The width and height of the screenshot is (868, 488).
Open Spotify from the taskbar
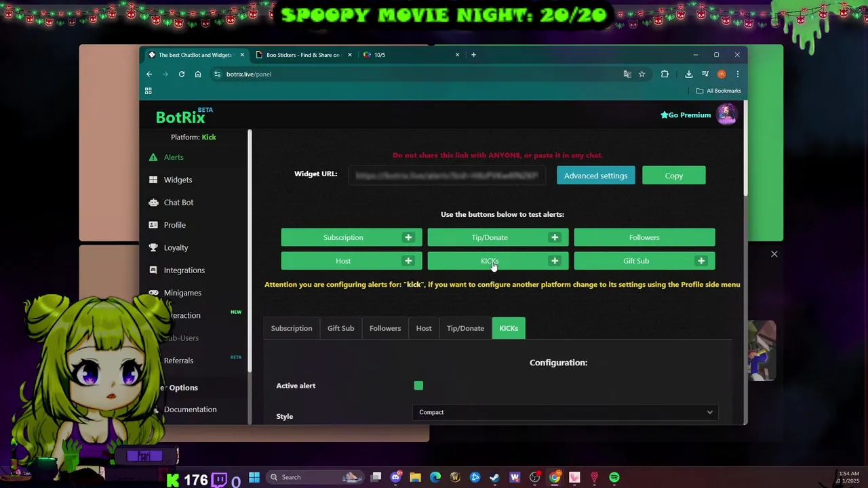(614, 477)
